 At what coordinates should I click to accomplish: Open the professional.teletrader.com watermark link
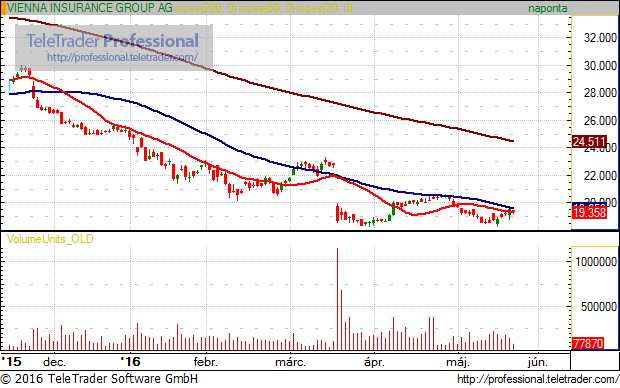(122, 57)
